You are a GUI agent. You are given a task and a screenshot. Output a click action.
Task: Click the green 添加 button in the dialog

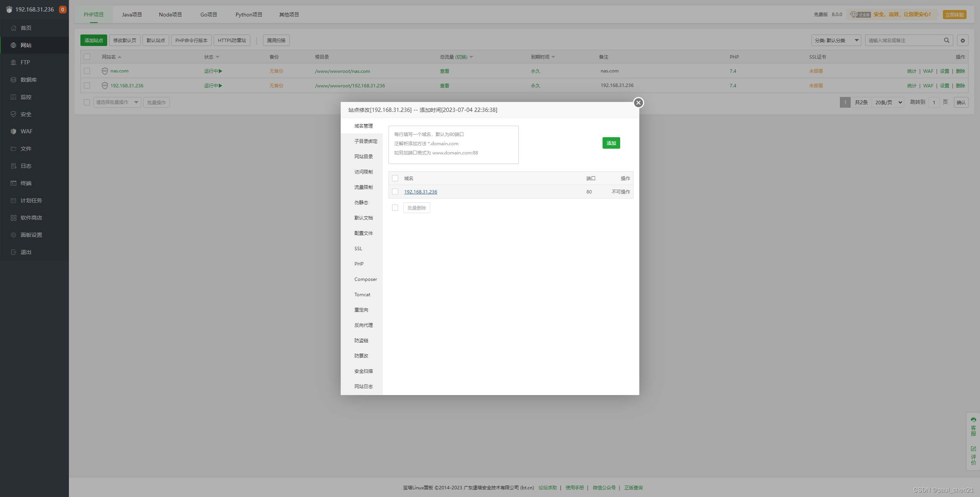pos(611,143)
